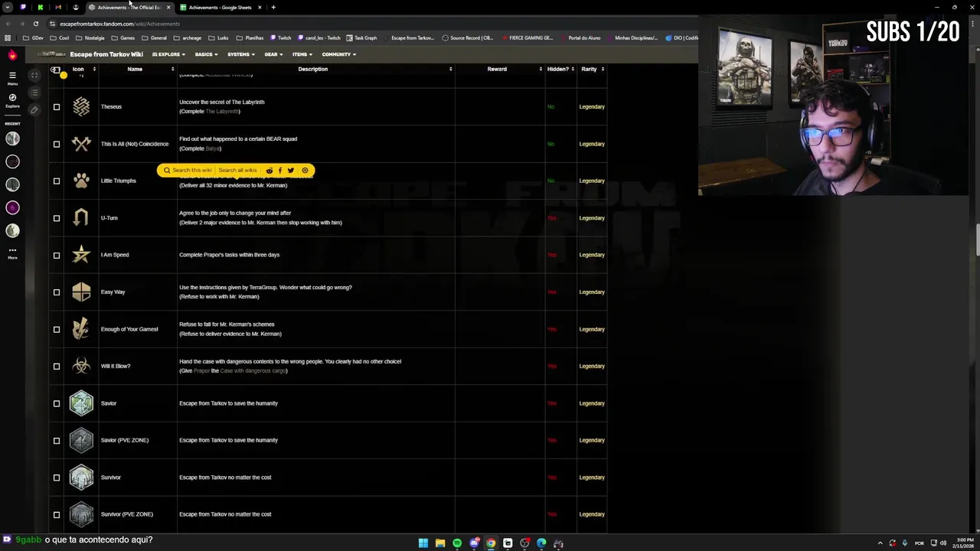Open a new browser tab

pos(273,7)
